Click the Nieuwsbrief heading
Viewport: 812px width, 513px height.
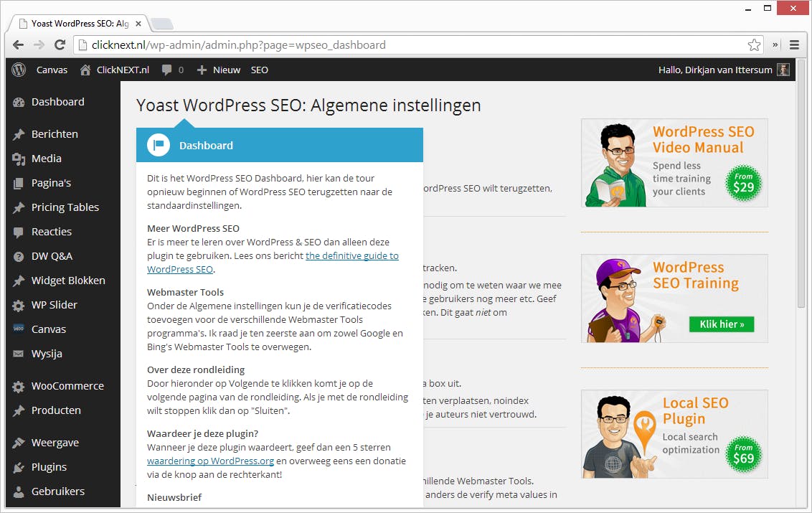click(174, 497)
